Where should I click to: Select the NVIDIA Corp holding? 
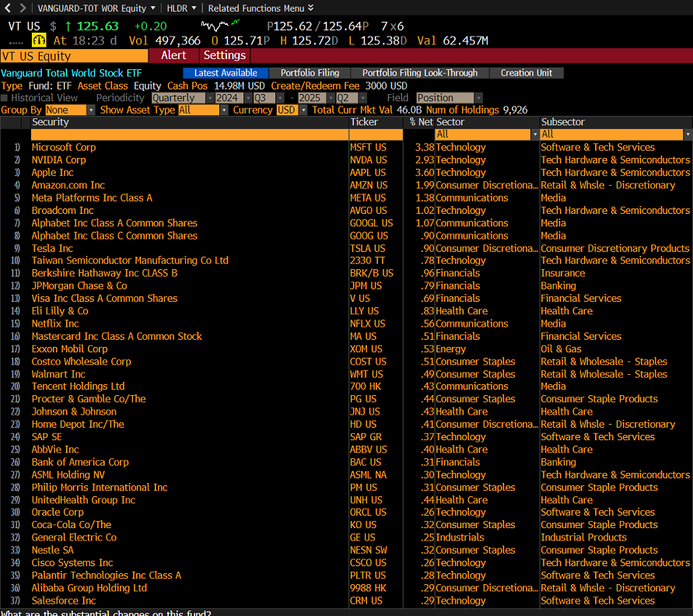point(59,160)
